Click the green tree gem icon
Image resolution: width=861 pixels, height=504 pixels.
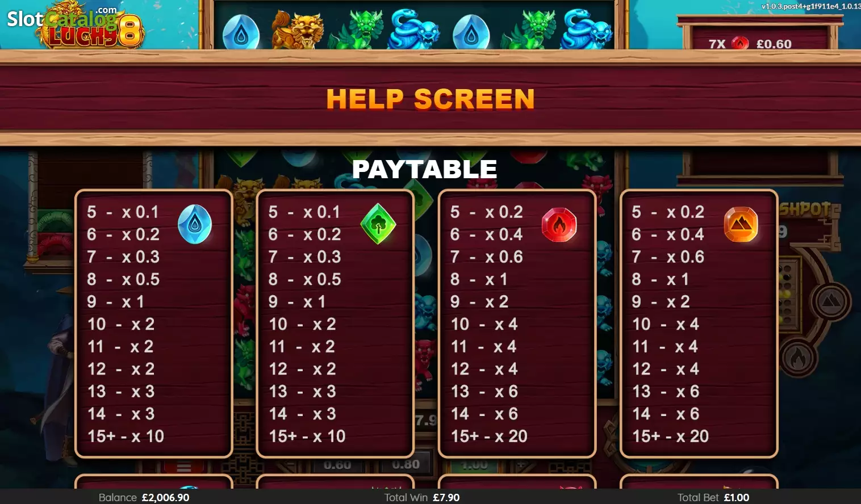point(378,224)
